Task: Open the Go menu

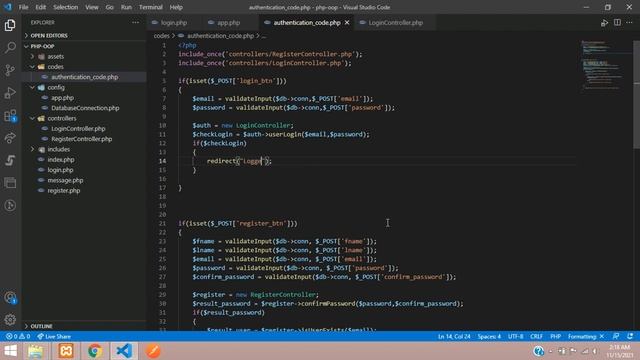Action: [x=109, y=7]
